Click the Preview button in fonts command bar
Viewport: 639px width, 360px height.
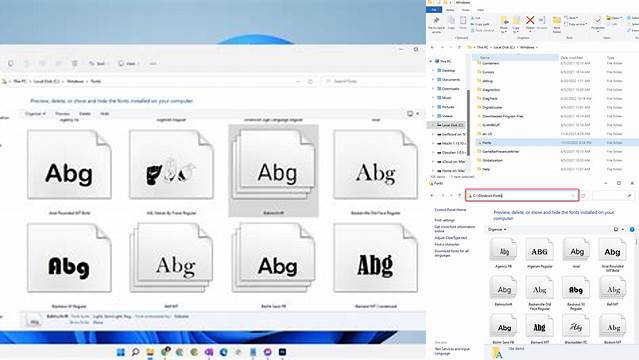[62, 114]
